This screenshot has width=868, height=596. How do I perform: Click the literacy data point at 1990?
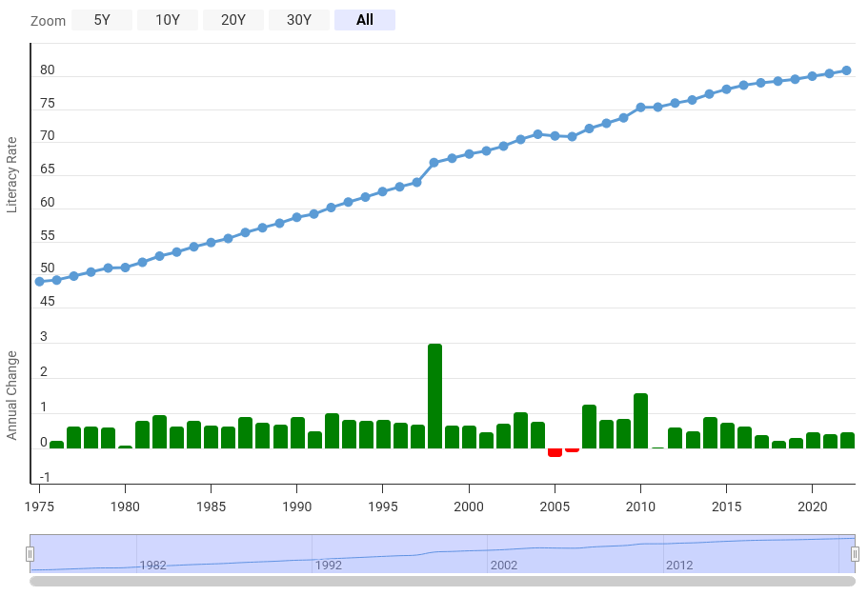coord(296,217)
